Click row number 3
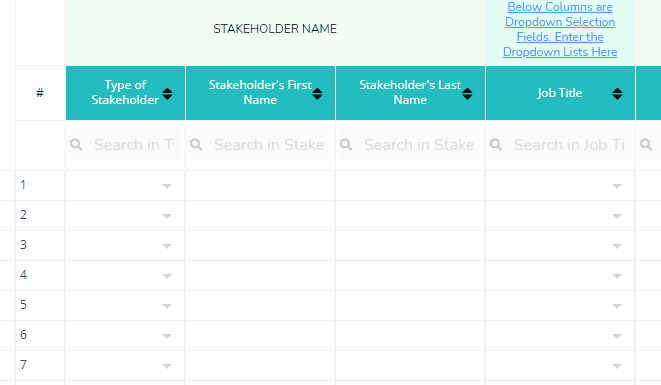The image size is (661, 385). (23, 245)
